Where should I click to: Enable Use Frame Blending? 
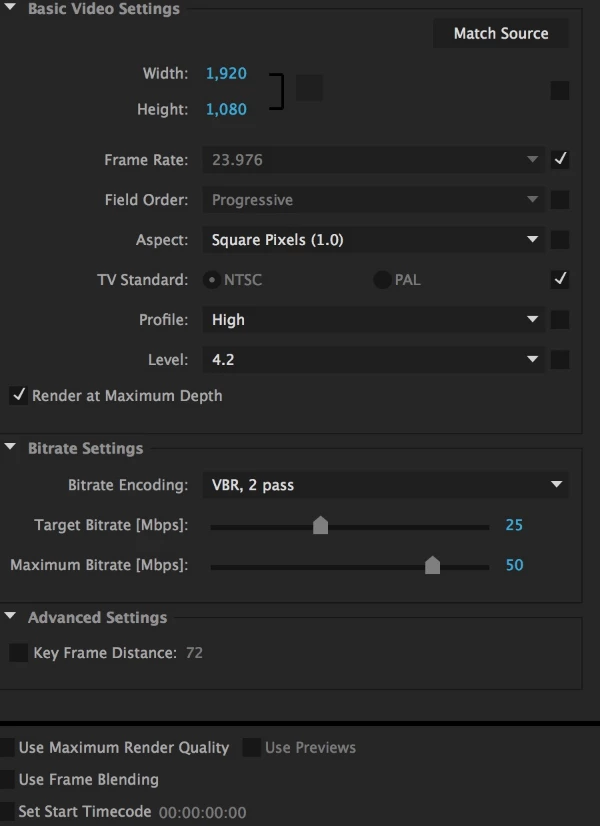tap(6, 779)
